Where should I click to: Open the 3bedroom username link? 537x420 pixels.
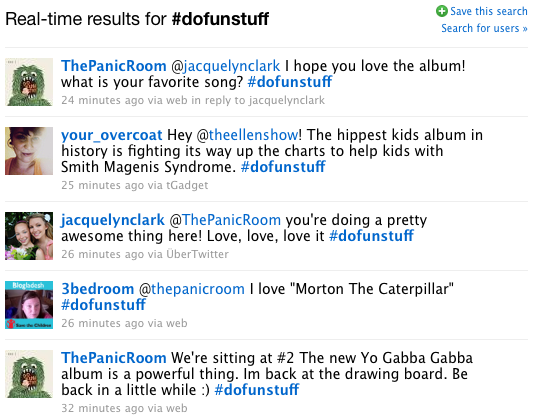pyautogui.click(x=97, y=289)
